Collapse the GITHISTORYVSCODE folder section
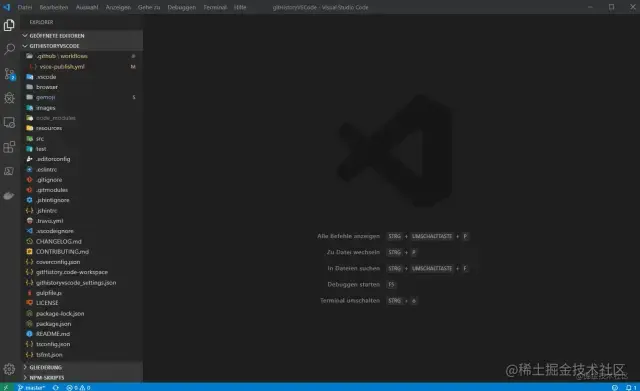Viewport: 640px width, 391px height. click(x=82, y=46)
